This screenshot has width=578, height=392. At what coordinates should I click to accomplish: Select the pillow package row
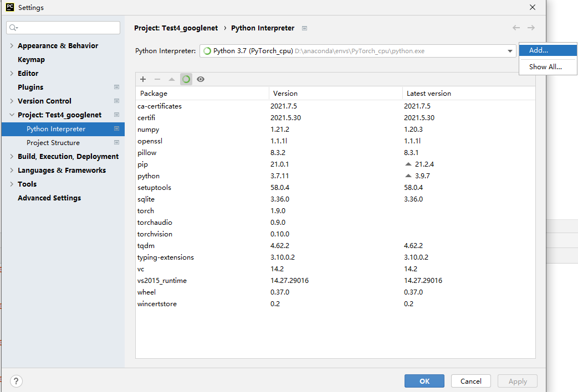(x=335, y=152)
